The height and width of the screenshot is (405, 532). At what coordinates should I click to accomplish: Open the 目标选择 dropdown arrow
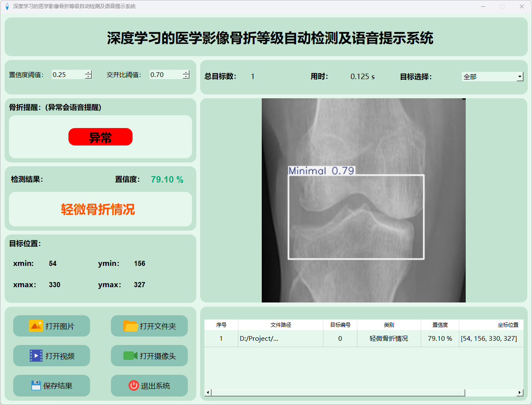click(520, 77)
